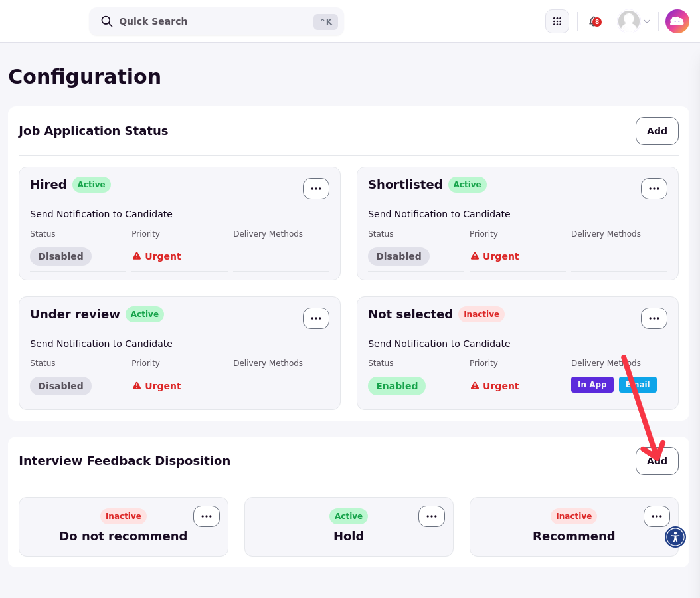Click the Email delivery method tag
The width and height of the screenshot is (700, 598).
pyautogui.click(x=638, y=385)
